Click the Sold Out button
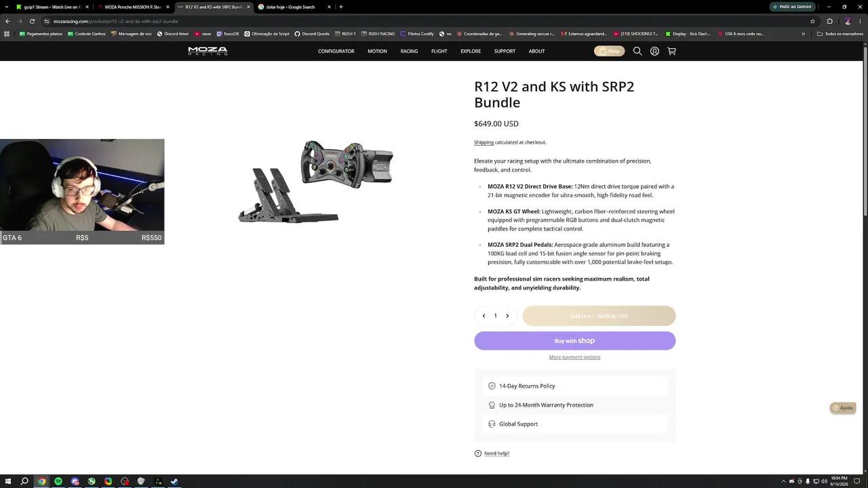This screenshot has width=868, height=488. (599, 316)
